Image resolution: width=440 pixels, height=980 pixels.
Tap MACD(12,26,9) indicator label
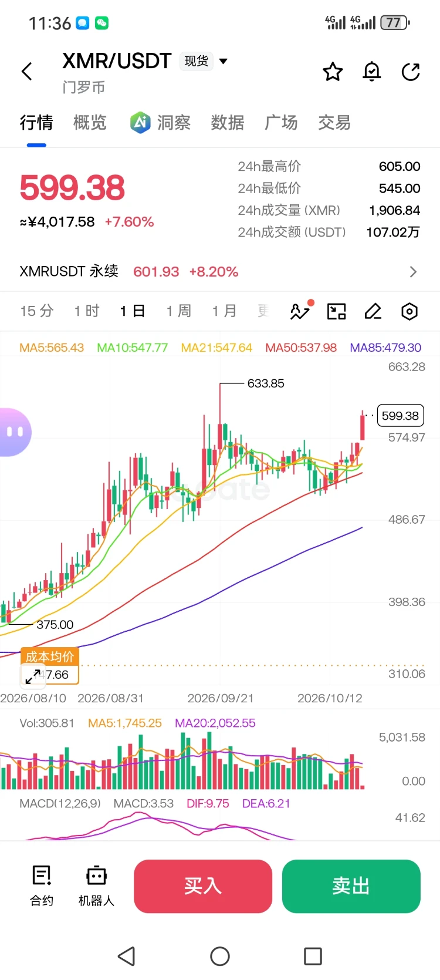[60, 804]
